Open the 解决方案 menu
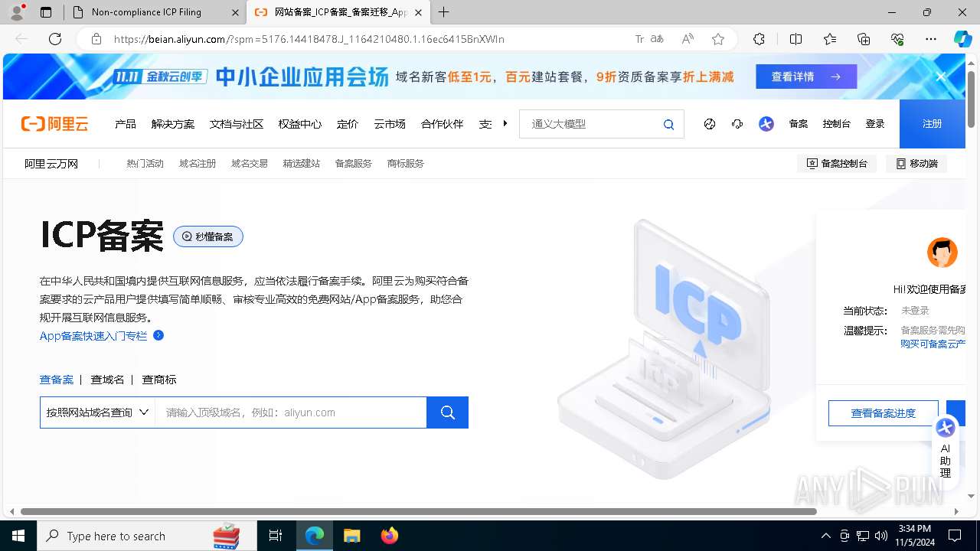Viewport: 980px width, 551px height. click(x=173, y=124)
